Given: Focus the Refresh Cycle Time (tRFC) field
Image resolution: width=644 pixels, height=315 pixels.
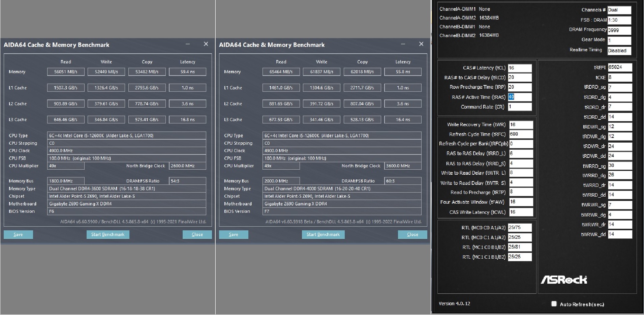Looking at the screenshot, I should click(x=521, y=134).
